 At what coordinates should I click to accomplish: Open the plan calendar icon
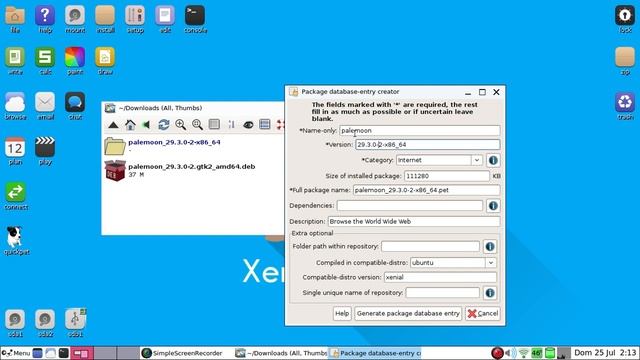[15, 151]
